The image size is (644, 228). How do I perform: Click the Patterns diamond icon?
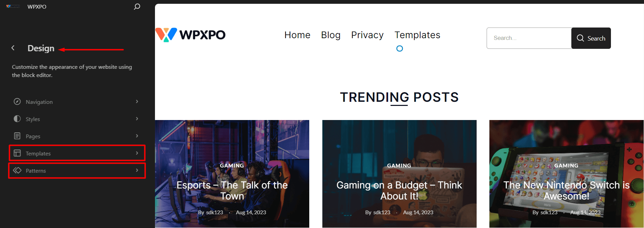pyautogui.click(x=17, y=170)
